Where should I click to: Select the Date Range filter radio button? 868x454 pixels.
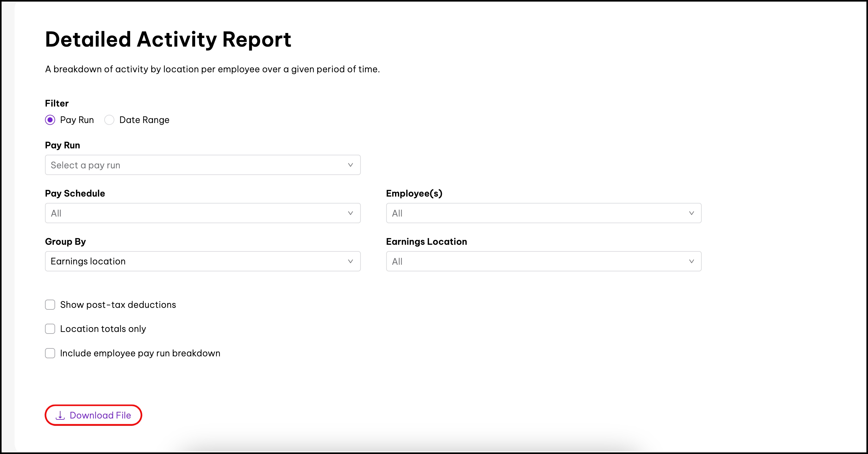tap(109, 120)
